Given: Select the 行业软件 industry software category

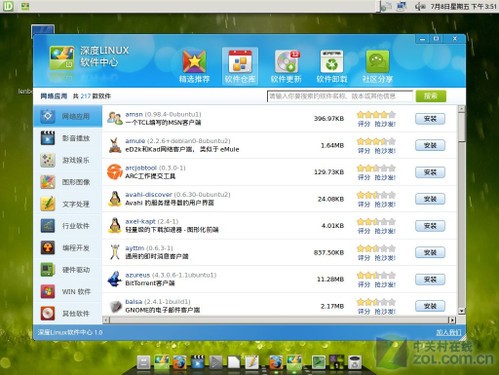Looking at the screenshot, I should click(68, 226).
